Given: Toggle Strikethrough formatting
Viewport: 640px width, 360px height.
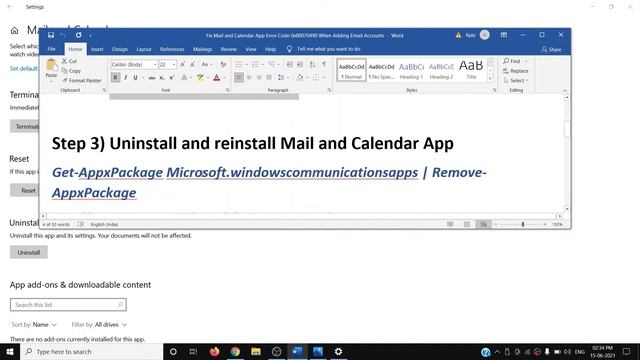Looking at the screenshot, I should point(152,78).
